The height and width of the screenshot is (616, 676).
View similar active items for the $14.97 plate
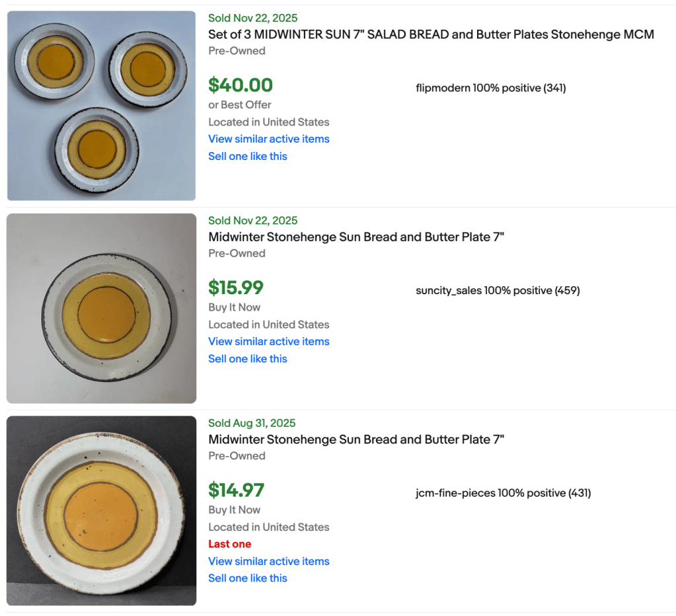click(268, 561)
